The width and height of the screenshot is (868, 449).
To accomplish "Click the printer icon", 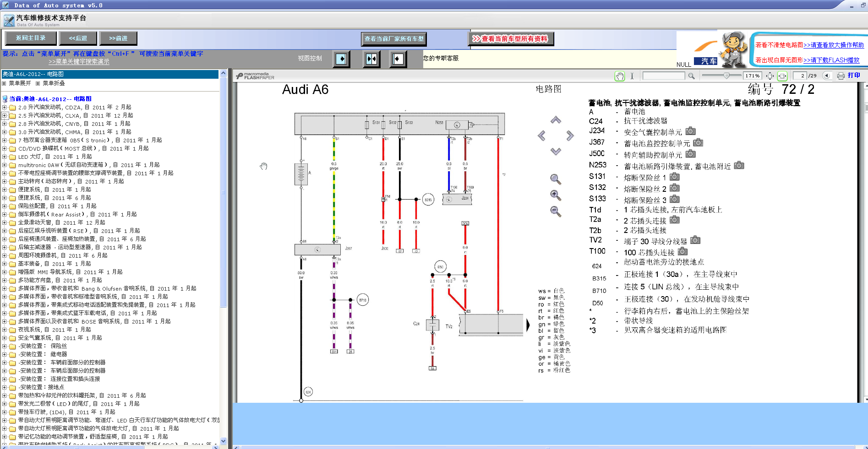I will coord(841,76).
